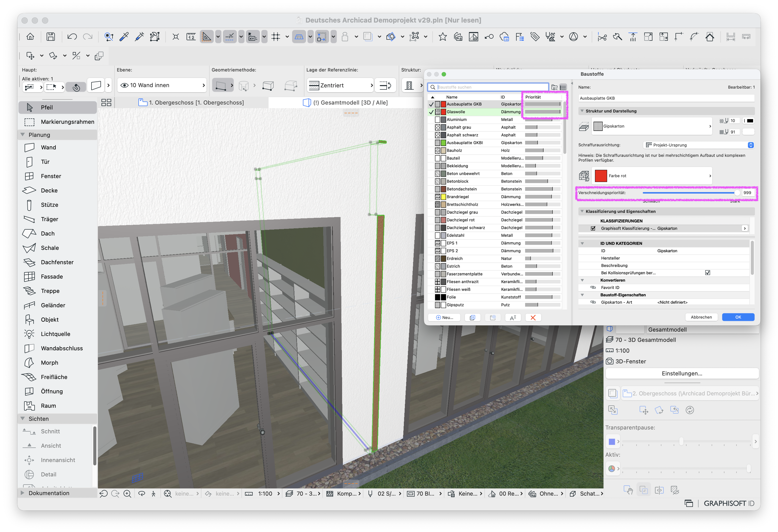Toggle the Link icon next to Gipskarton - Art
This screenshot has height=532, width=778.
pos(593,302)
